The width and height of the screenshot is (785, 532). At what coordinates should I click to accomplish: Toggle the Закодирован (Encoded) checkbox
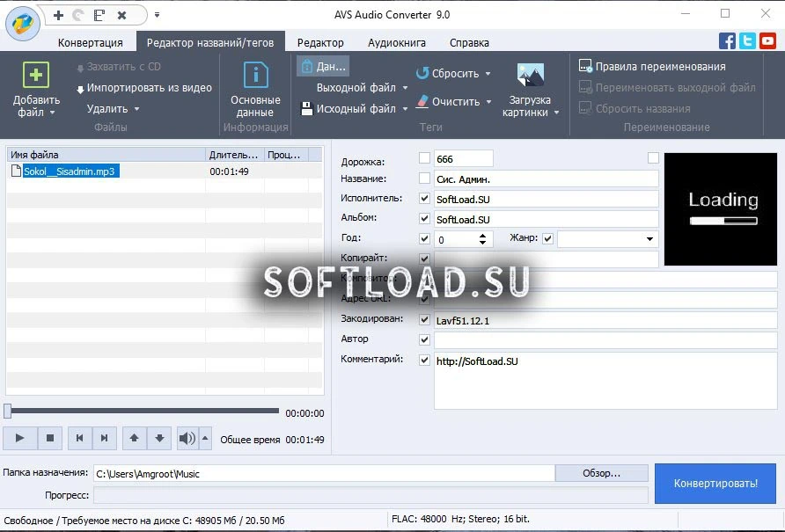[x=424, y=319]
